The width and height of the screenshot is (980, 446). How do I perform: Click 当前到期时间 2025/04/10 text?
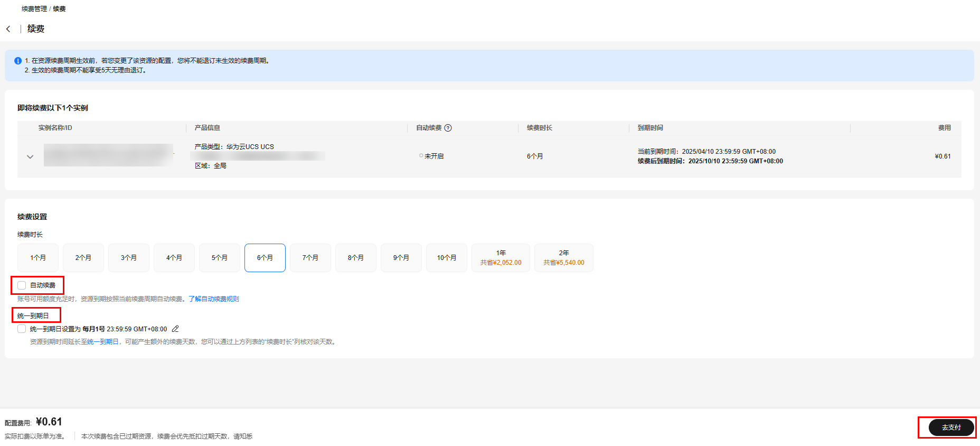click(706, 152)
